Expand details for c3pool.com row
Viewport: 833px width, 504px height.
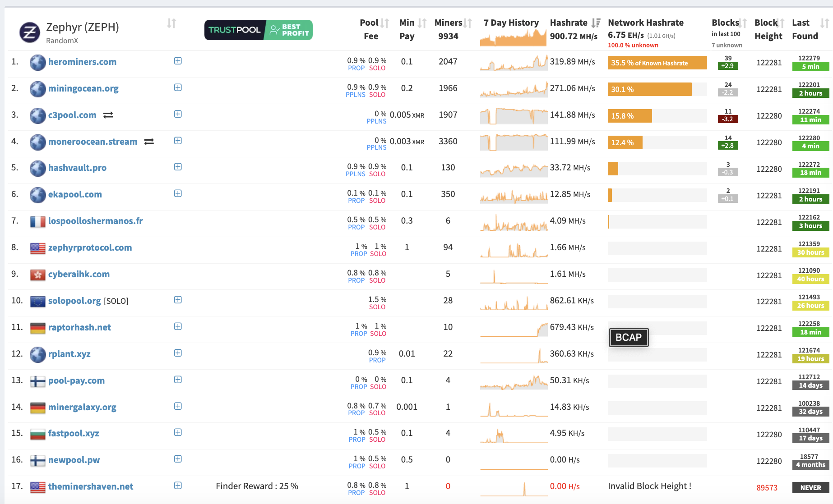[x=178, y=114]
